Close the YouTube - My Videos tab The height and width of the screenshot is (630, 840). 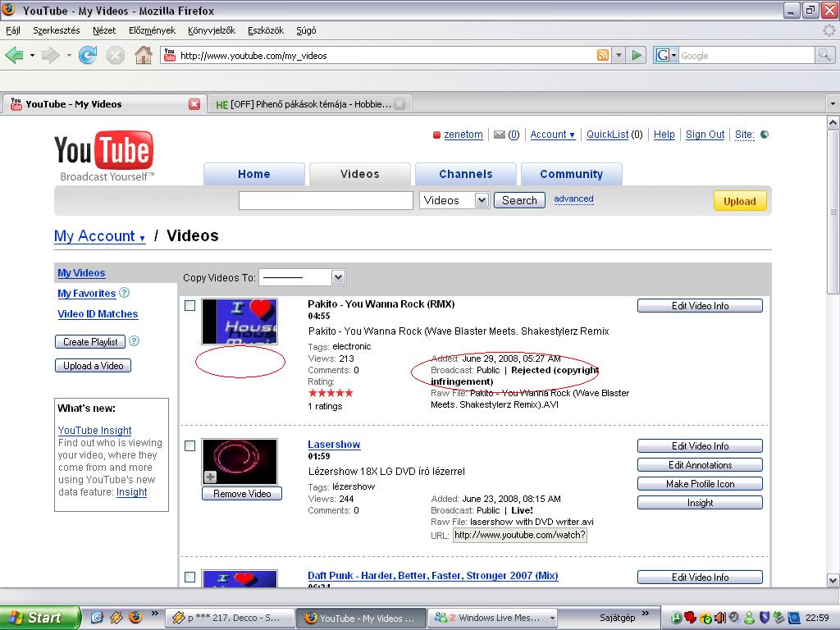click(x=194, y=104)
